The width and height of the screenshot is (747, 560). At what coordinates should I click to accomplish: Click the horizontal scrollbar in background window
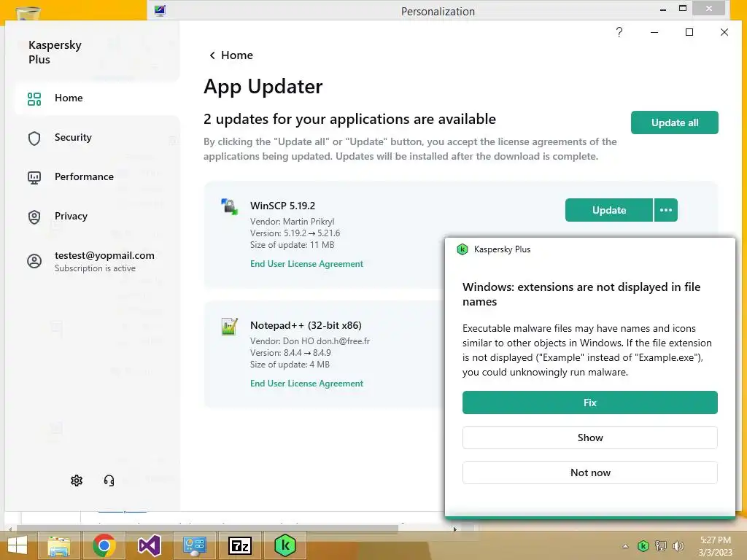(x=207, y=529)
